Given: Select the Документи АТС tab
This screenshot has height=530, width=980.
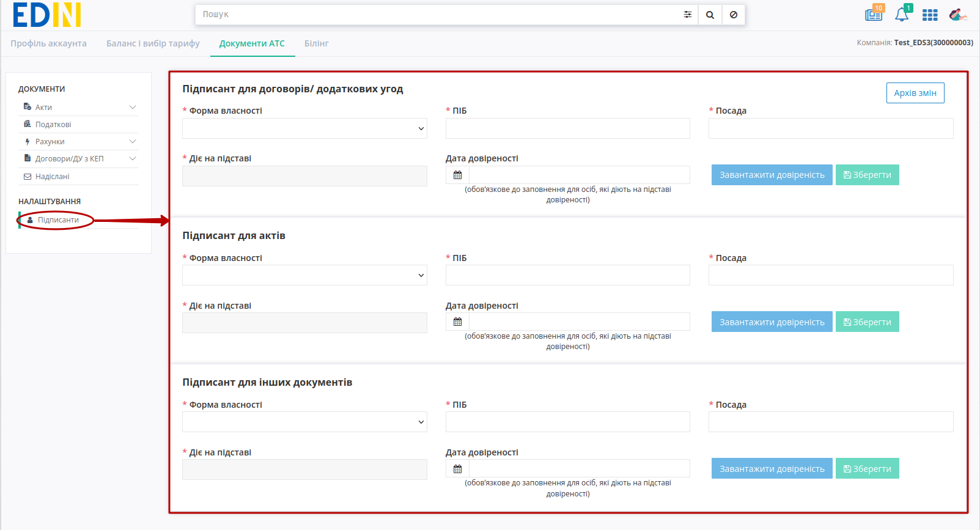Looking at the screenshot, I should 252,43.
